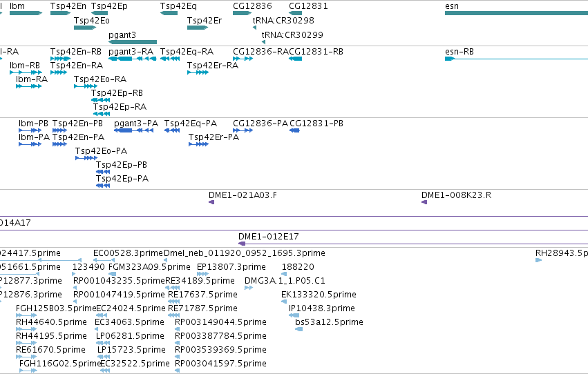
Task: Click protein Tsp42En-PA
Action: coord(59,144)
